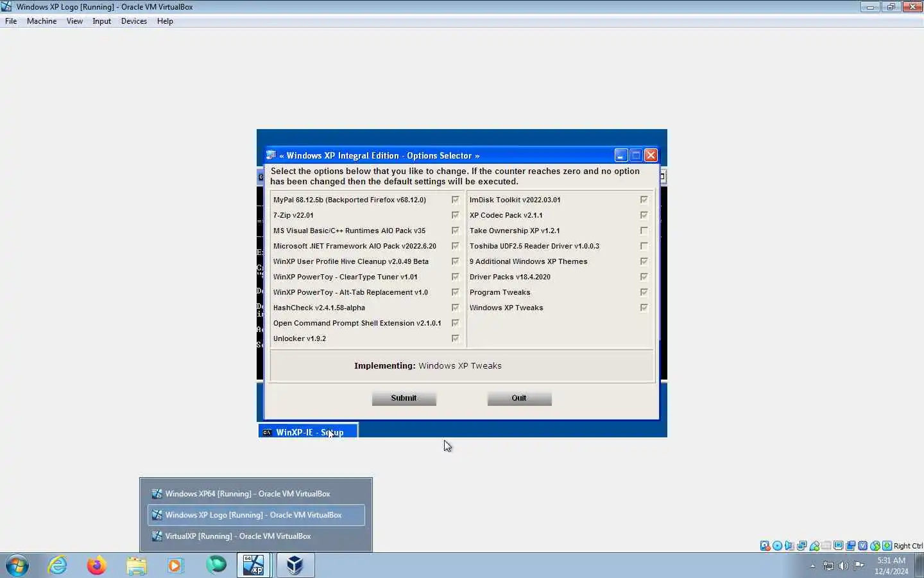Screen dimensions: 924x578
Task: Click the keyboard capture green-arrow icon
Action: pyautogui.click(x=887, y=546)
